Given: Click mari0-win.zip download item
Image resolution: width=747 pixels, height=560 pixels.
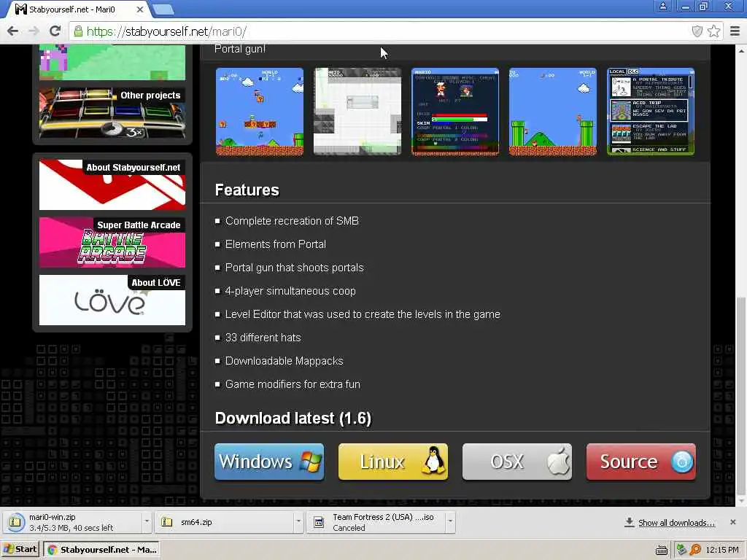Looking at the screenshot, I should (x=73, y=522).
